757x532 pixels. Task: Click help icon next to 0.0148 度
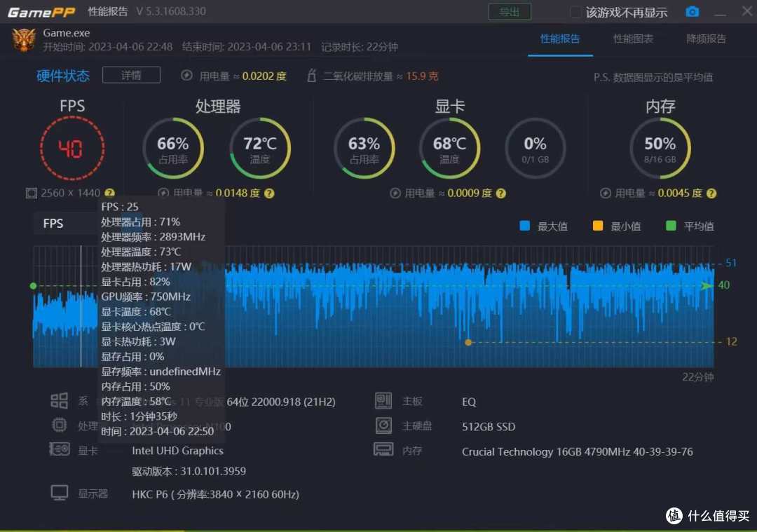(x=269, y=193)
